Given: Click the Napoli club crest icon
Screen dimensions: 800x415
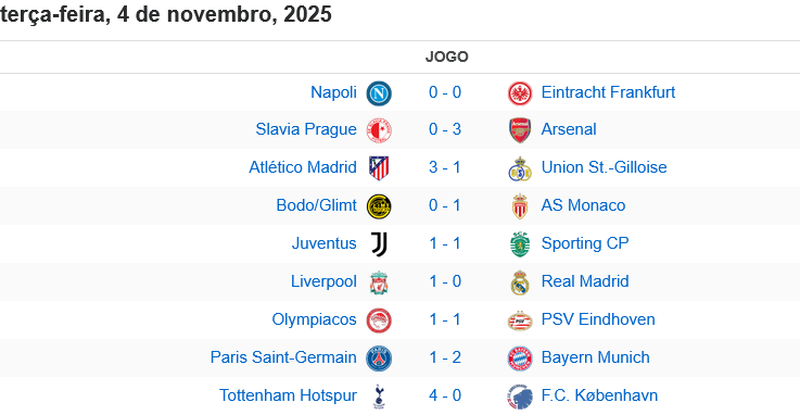Looking at the screenshot, I should (x=379, y=93).
